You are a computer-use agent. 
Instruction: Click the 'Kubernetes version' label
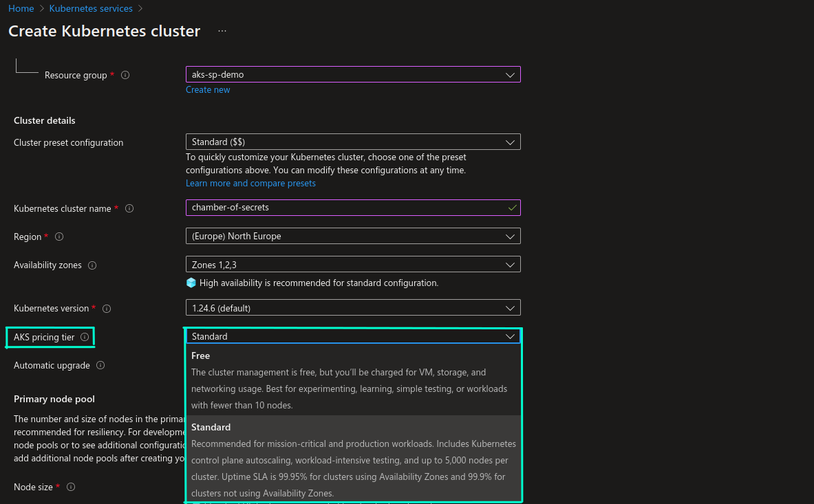52,309
